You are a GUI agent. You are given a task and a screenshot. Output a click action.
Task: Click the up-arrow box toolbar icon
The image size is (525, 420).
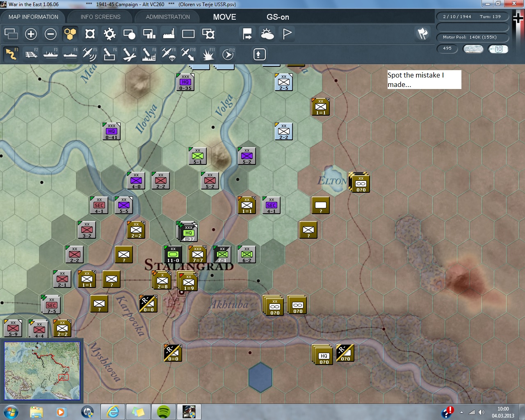(x=259, y=54)
